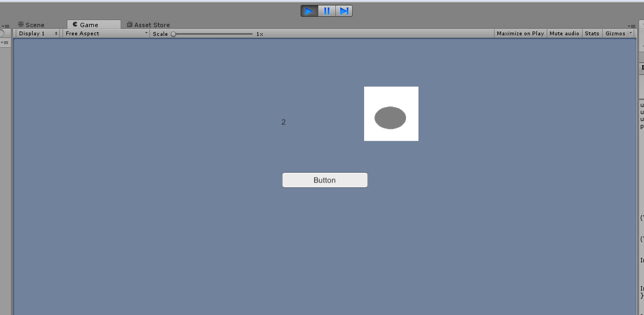Click the in-game Button
Image resolution: width=644 pixels, height=315 pixels.
click(325, 180)
